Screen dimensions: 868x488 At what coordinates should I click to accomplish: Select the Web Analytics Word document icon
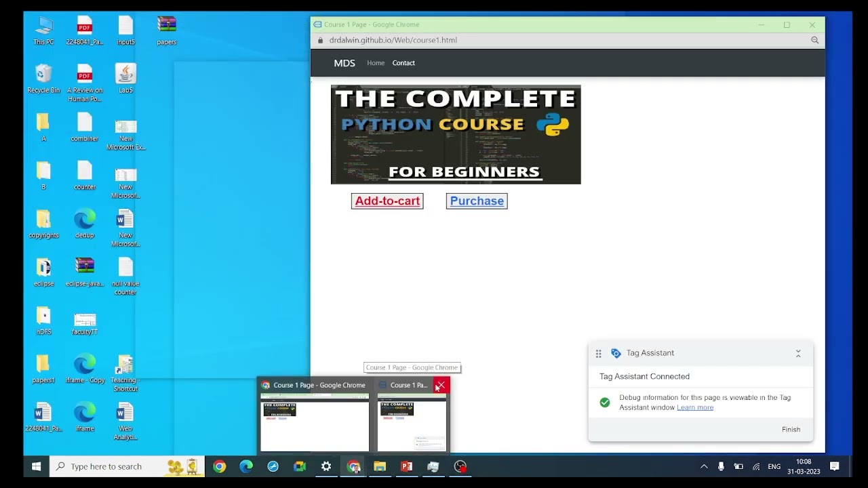(125, 422)
